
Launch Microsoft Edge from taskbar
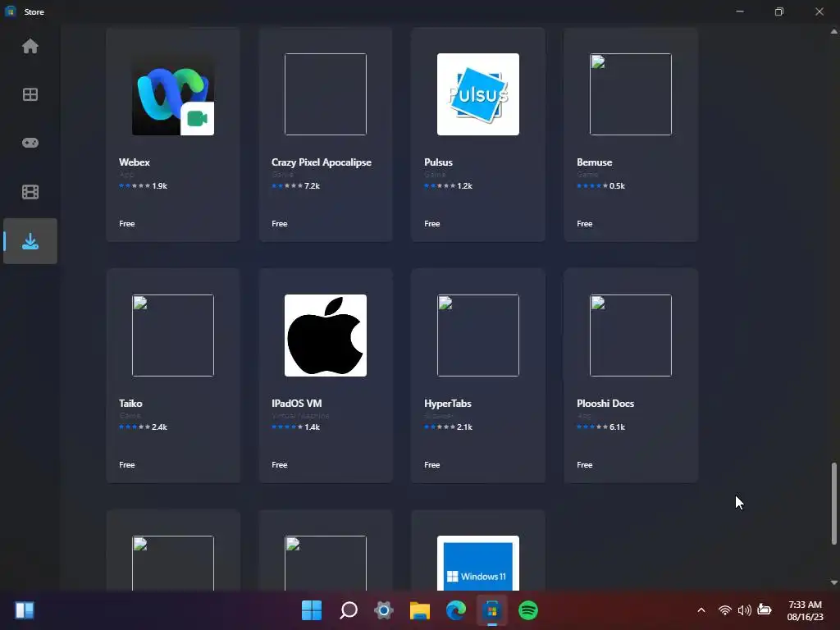456,610
